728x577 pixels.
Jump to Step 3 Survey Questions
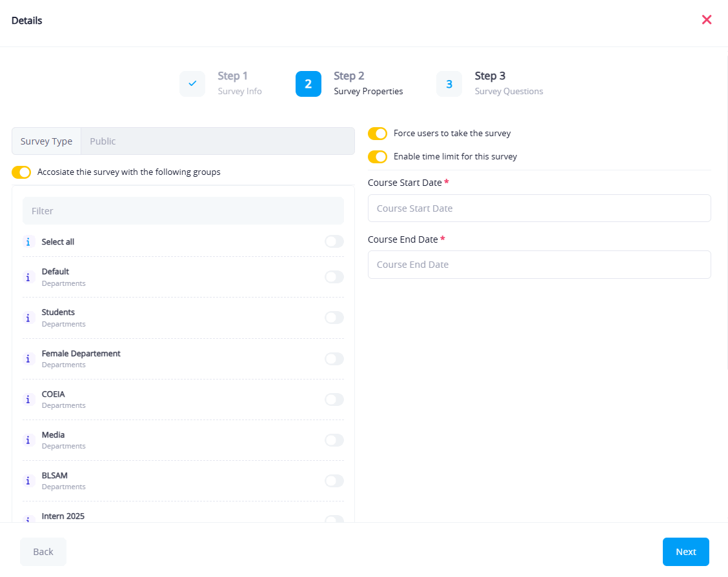(x=449, y=84)
